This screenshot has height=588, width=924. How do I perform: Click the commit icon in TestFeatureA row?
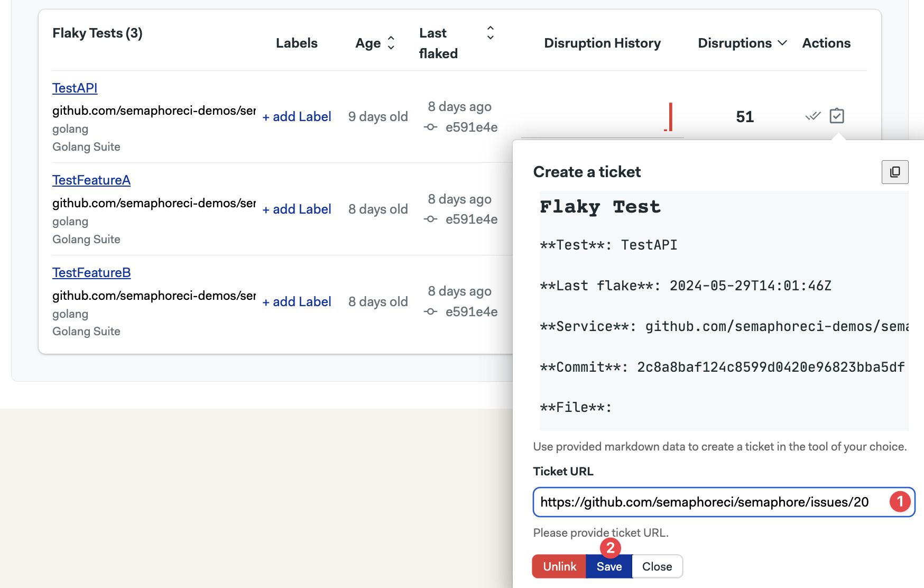(x=431, y=219)
